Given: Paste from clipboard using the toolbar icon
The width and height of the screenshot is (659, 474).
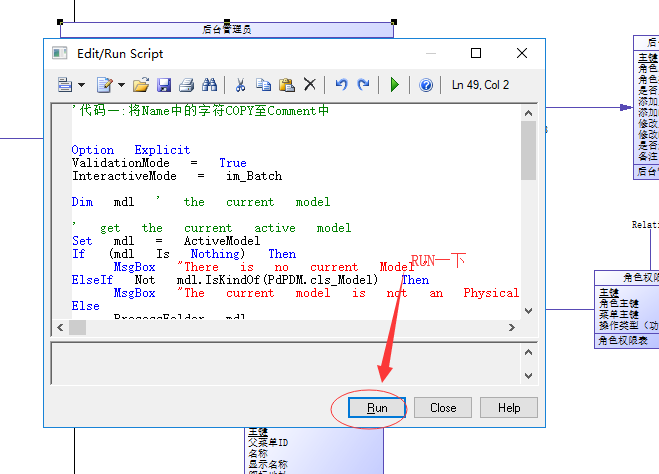Looking at the screenshot, I should coord(286,86).
